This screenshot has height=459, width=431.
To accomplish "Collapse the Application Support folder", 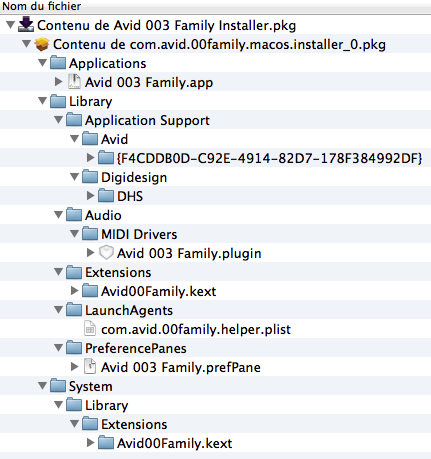I will point(59,120).
